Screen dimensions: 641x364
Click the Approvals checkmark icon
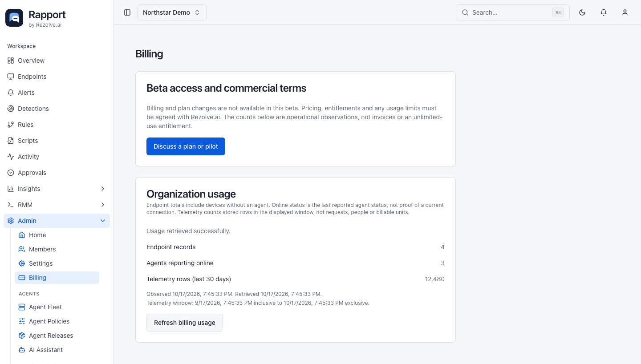[11, 173]
